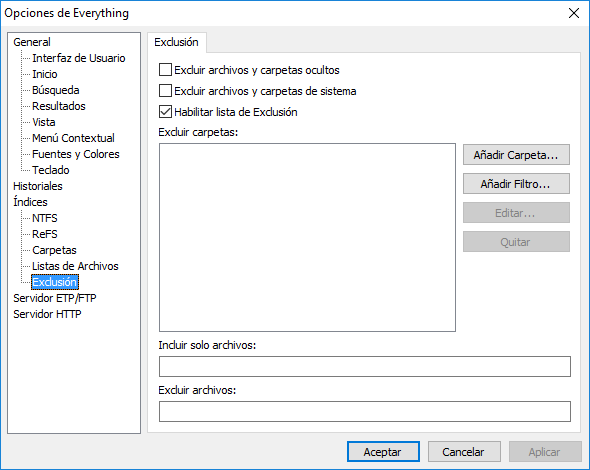
Task: Focus the Incluir solo archivos field
Action: 365,367
